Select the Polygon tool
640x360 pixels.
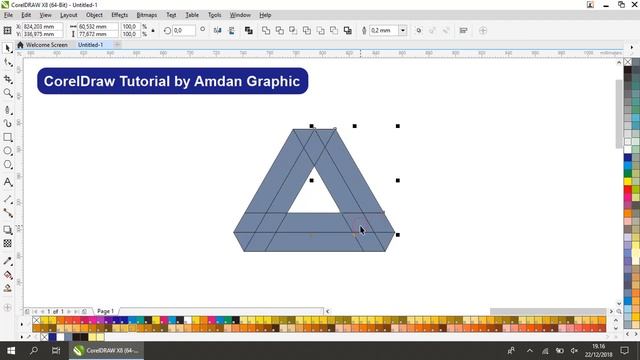click(x=7, y=164)
